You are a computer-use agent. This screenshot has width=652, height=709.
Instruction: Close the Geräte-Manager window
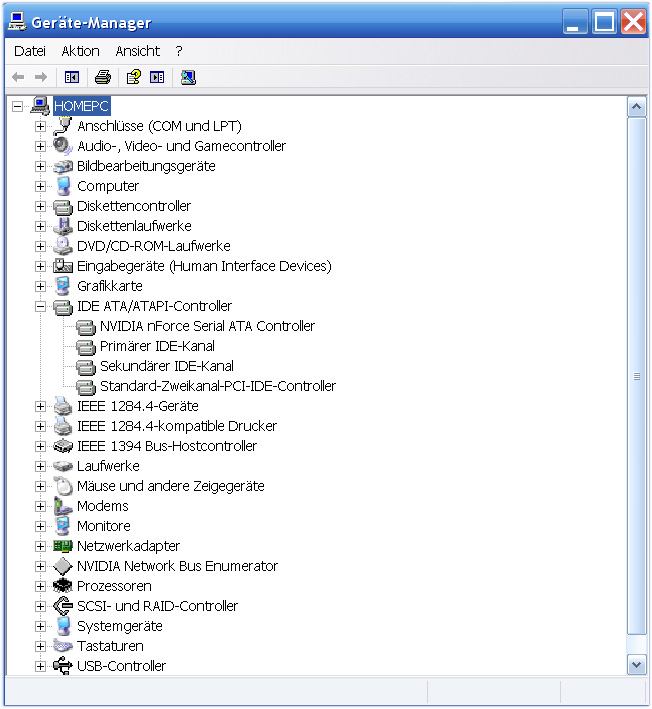pyautogui.click(x=634, y=21)
